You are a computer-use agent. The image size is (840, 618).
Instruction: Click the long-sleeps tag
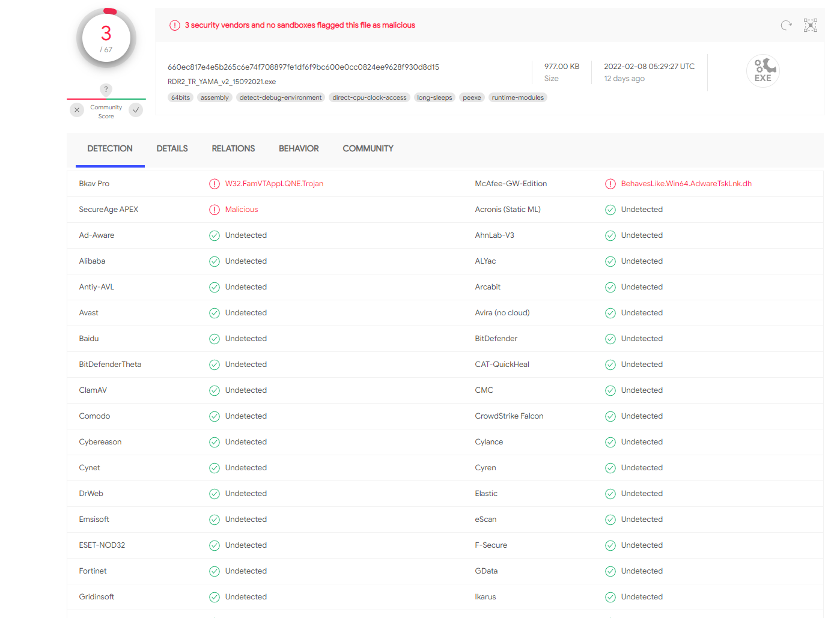434,97
